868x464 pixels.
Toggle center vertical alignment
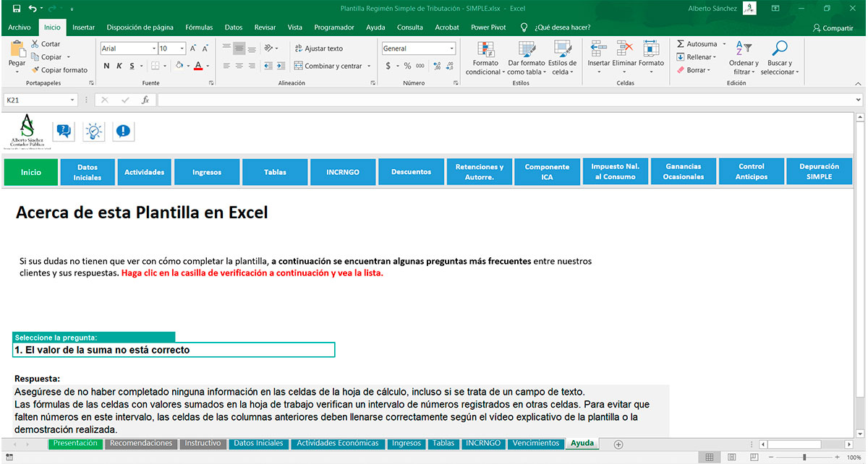point(239,48)
